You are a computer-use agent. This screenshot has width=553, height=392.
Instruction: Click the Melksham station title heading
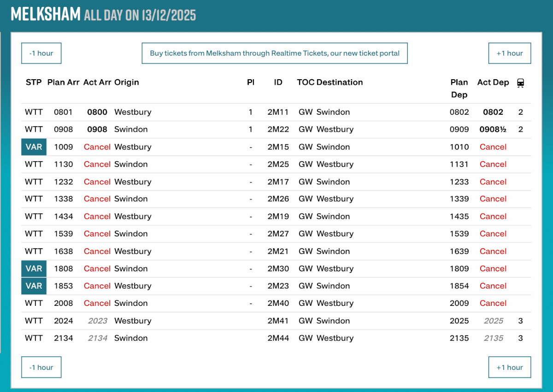(46, 15)
